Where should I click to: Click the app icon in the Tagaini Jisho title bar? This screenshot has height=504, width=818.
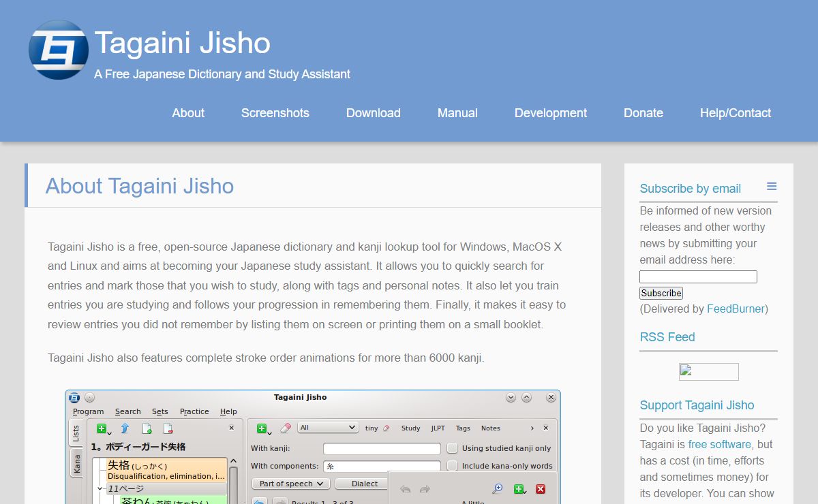click(74, 398)
